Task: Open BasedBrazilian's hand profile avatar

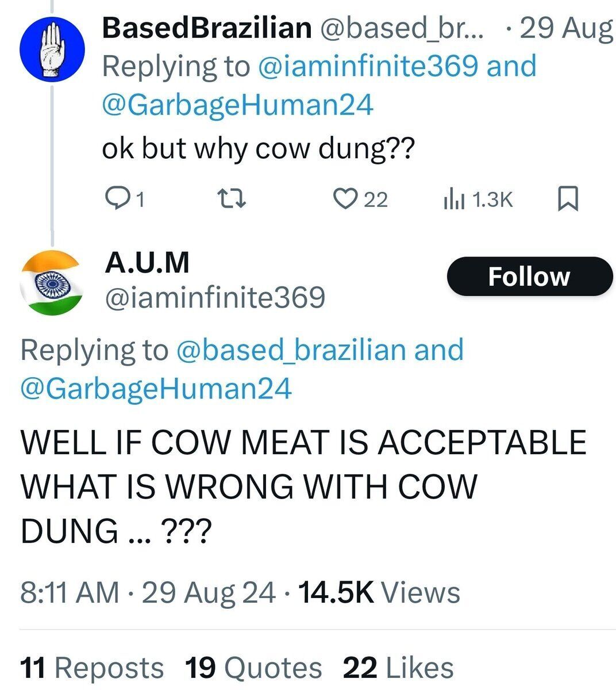Action: point(53,49)
